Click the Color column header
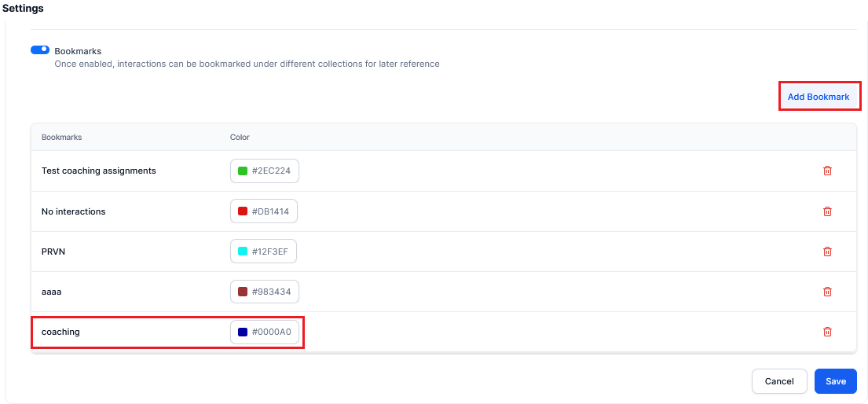 pos(240,138)
